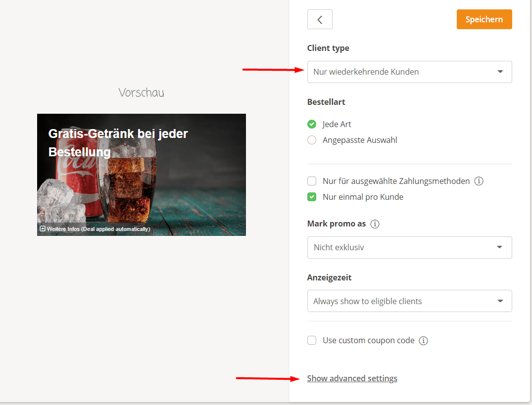The width and height of the screenshot is (532, 405).
Task: Click the info icon next to Zahlungsmethoden
Action: [479, 181]
